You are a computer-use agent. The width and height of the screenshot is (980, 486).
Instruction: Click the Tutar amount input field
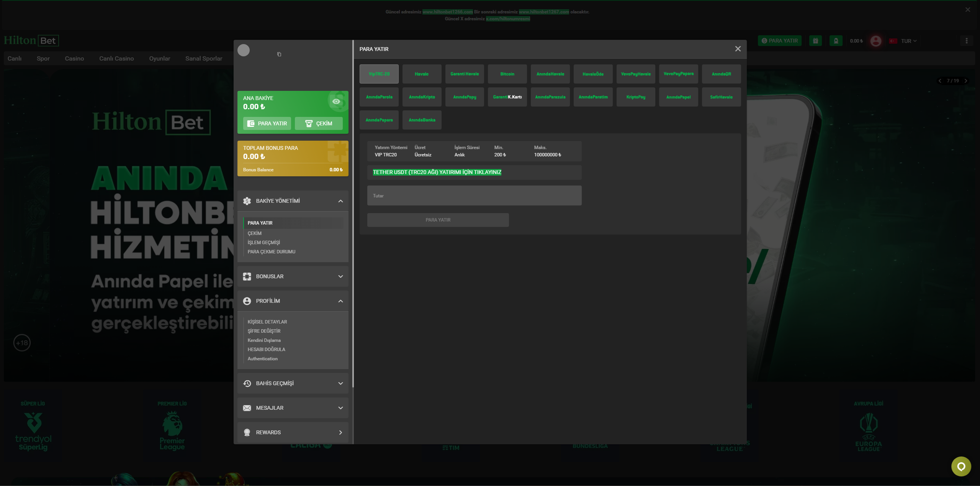click(x=474, y=195)
